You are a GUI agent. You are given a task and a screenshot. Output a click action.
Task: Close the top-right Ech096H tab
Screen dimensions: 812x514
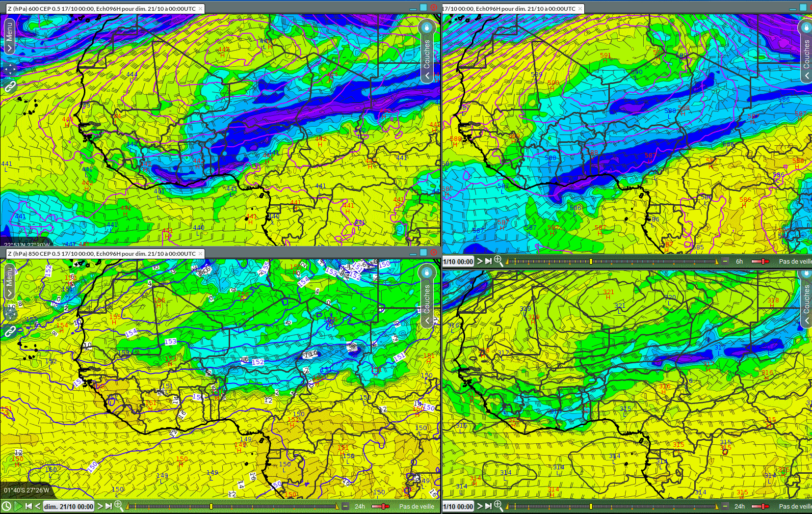pyautogui.click(x=580, y=8)
